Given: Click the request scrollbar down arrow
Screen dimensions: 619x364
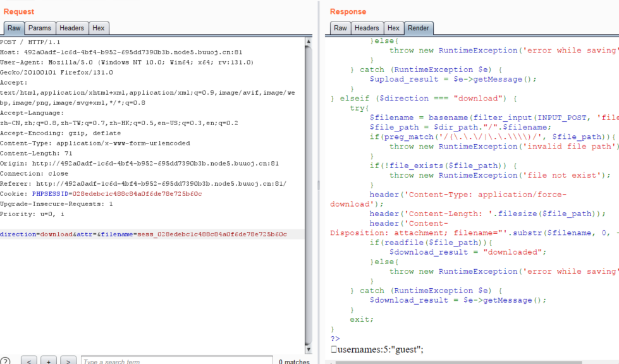Looking at the screenshot, I should coord(308,349).
